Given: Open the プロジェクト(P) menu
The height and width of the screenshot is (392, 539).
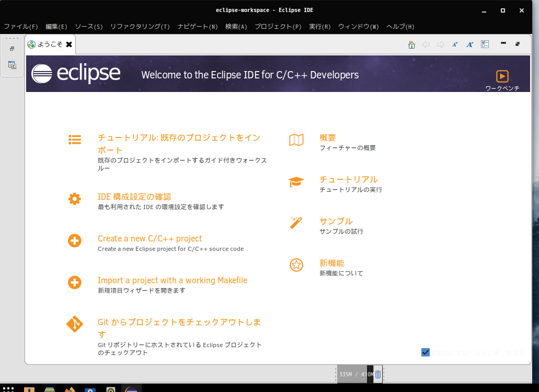Looking at the screenshot, I should click(278, 27).
